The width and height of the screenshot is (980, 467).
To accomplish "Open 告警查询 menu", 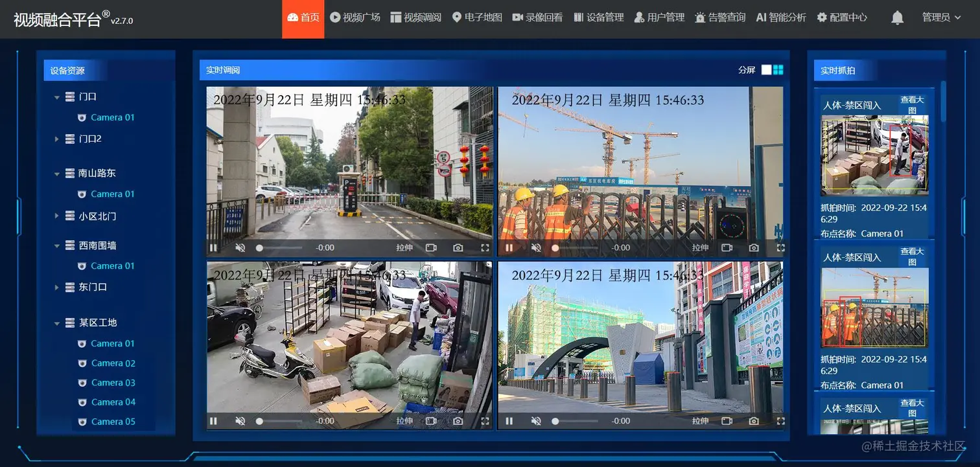I will [720, 17].
